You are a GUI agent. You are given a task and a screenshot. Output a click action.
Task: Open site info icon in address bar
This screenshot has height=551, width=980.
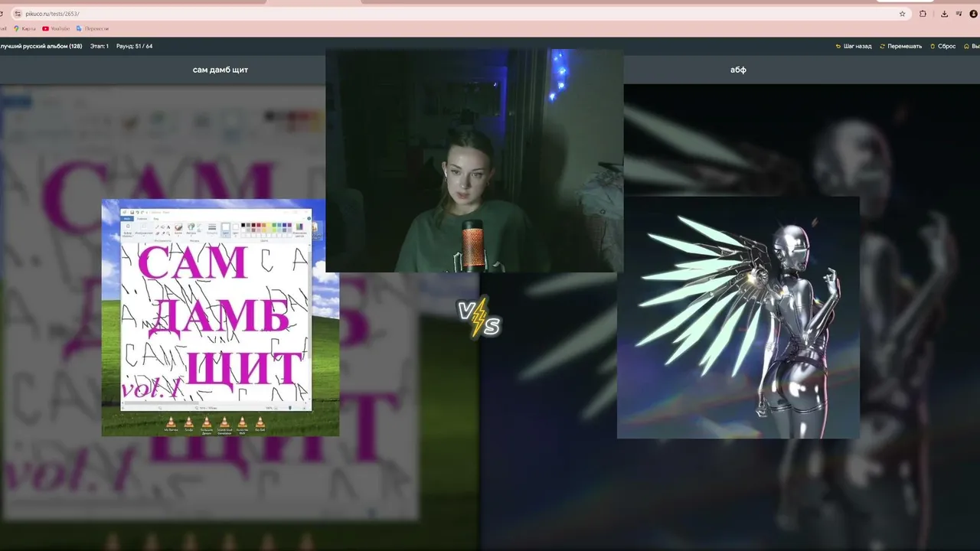coord(18,14)
